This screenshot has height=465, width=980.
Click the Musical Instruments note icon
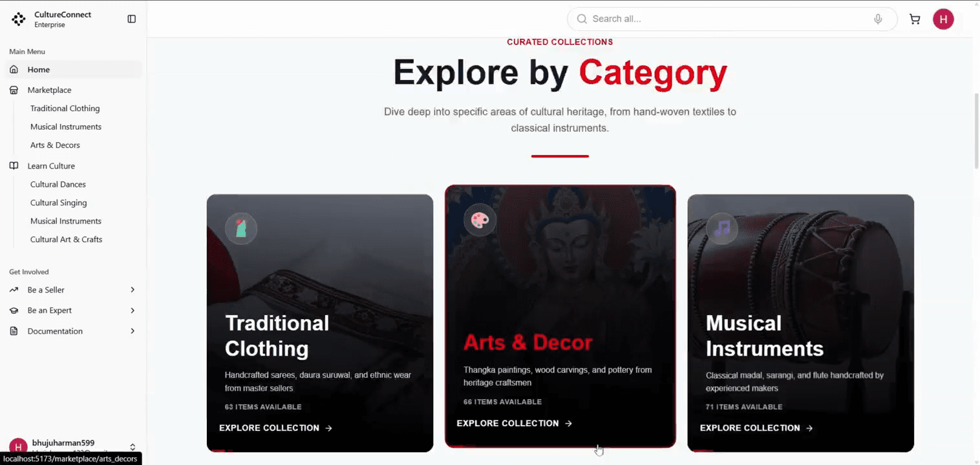click(x=722, y=228)
